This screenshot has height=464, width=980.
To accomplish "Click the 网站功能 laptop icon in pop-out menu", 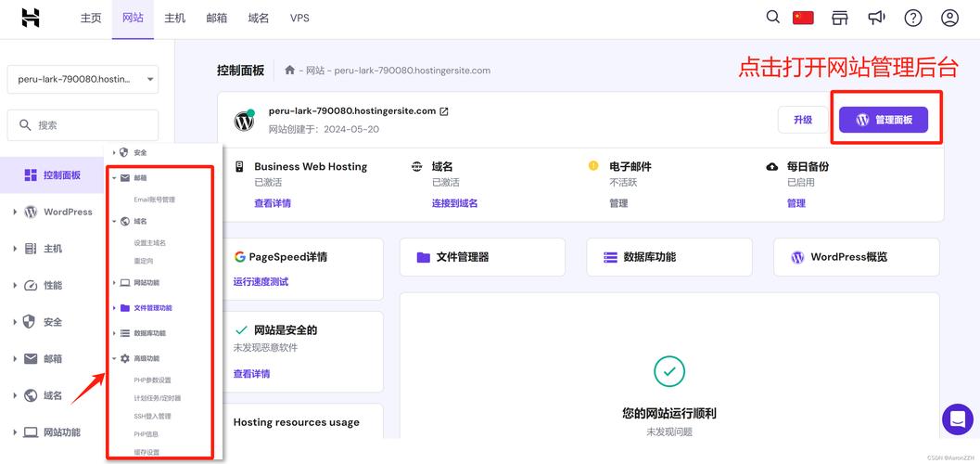I will [125, 283].
